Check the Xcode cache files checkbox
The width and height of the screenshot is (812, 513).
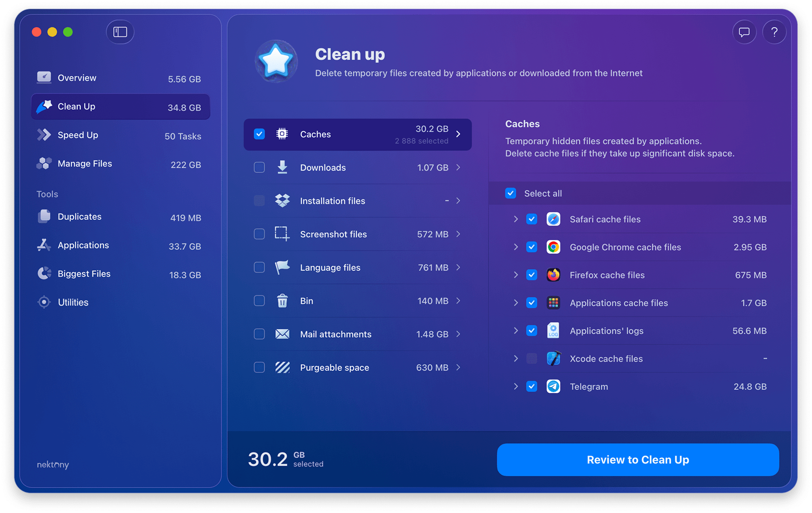532,358
